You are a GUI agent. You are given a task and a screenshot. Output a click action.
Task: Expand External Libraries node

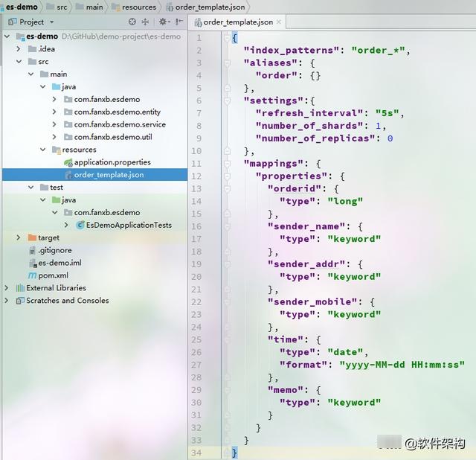(7, 288)
